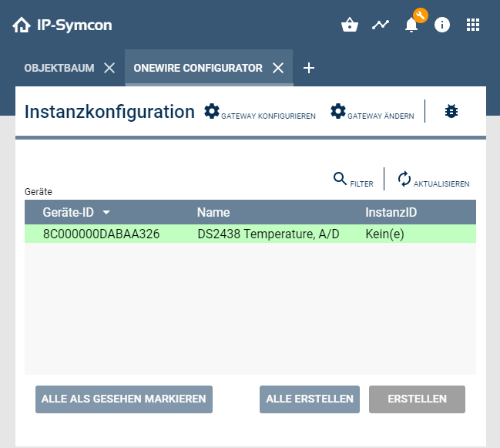Image resolution: width=500 pixels, height=448 pixels.
Task: Close the OneWire Configurator tab
Action: tap(278, 68)
